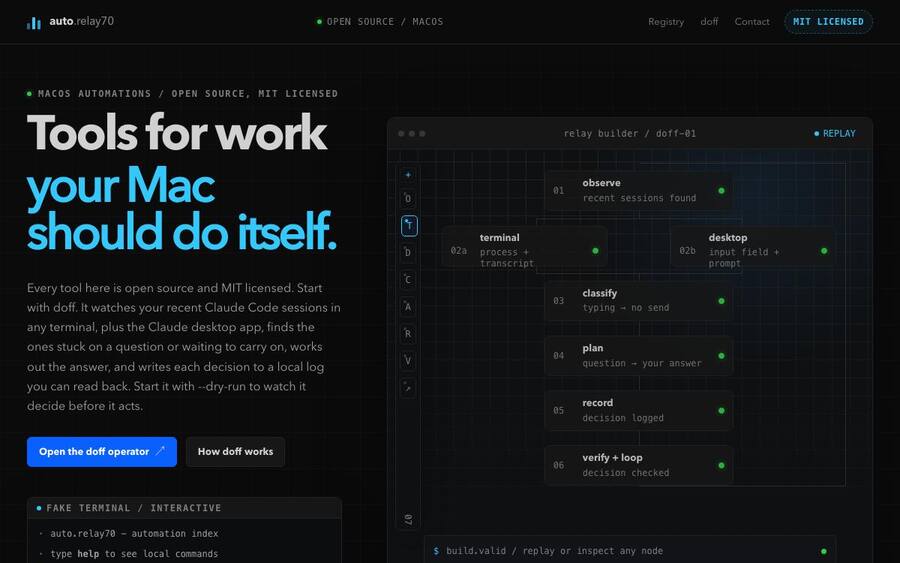Click green status dot on verify + loop node
This screenshot has height=563, width=900.
(x=721, y=465)
